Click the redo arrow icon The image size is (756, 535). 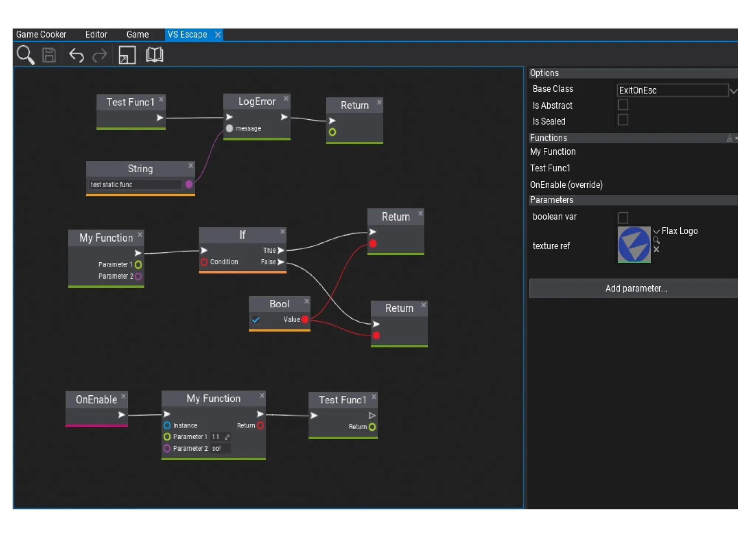coord(99,55)
